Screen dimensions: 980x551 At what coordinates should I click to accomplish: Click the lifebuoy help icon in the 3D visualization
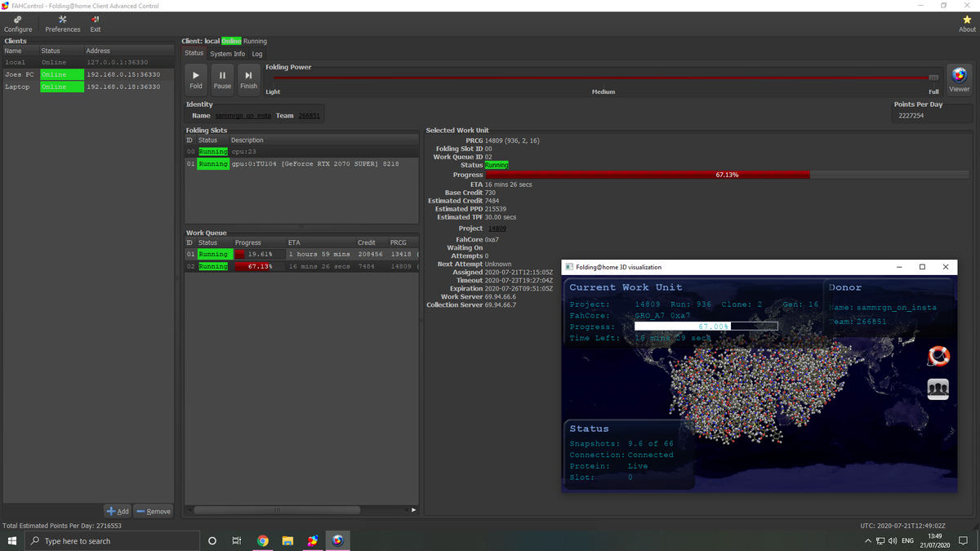(938, 356)
